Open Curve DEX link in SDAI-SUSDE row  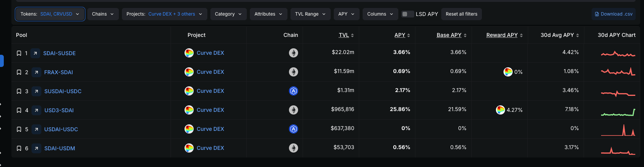coord(210,53)
